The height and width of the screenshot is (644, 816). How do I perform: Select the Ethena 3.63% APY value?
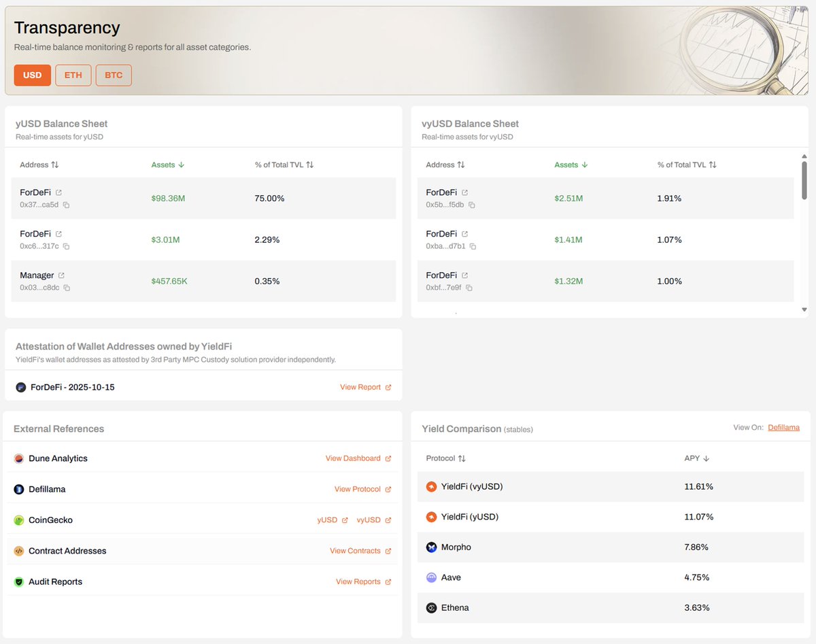point(697,608)
